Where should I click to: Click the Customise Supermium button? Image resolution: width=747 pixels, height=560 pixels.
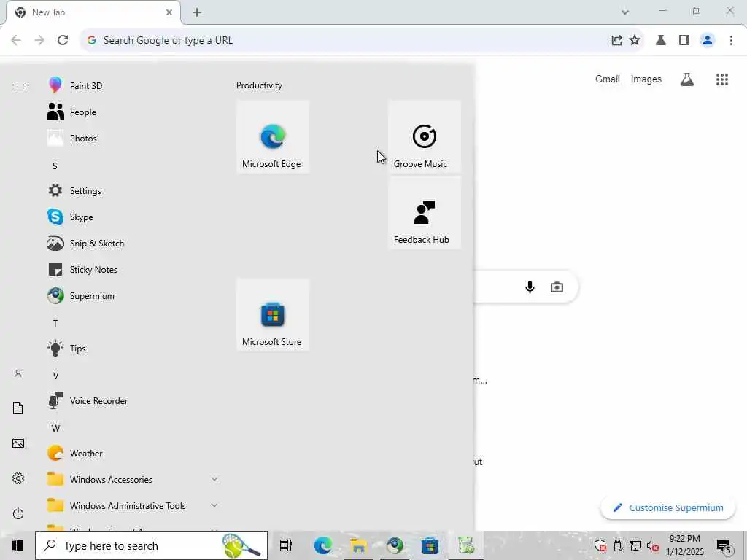(x=668, y=508)
